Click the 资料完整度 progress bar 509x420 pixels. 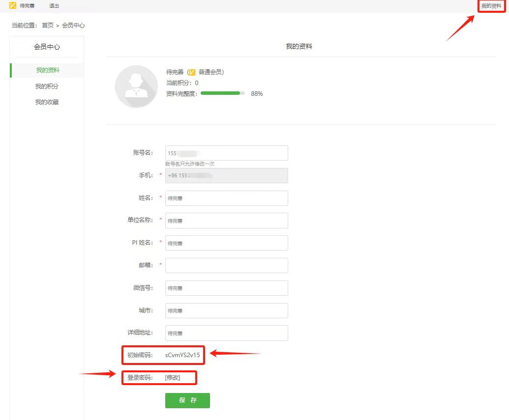click(222, 93)
